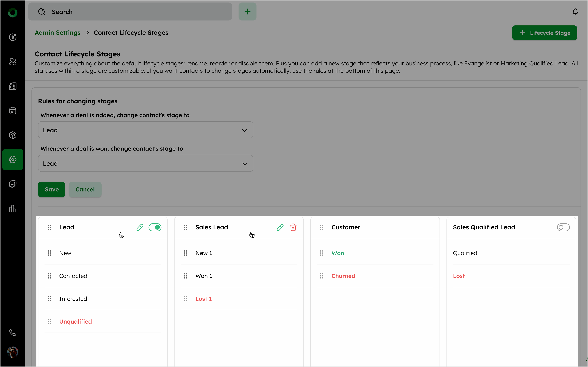Expand the deal won stage dropdown
Image resolution: width=588 pixels, height=367 pixels.
(x=145, y=164)
